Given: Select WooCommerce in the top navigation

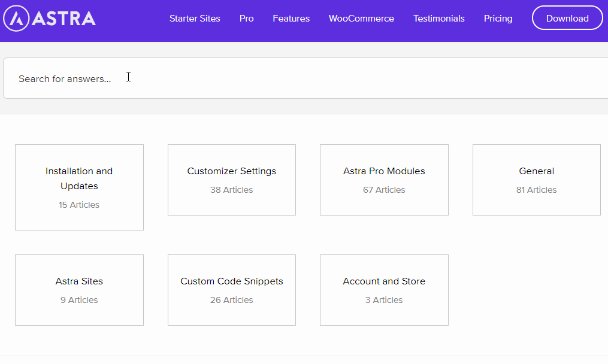Looking at the screenshot, I should pos(361,19).
